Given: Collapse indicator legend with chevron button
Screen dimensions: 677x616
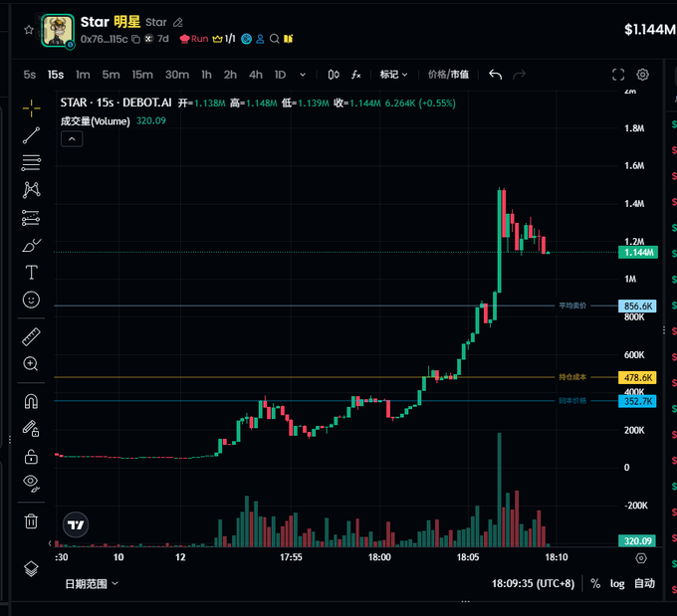Looking at the screenshot, I should pos(72,139).
